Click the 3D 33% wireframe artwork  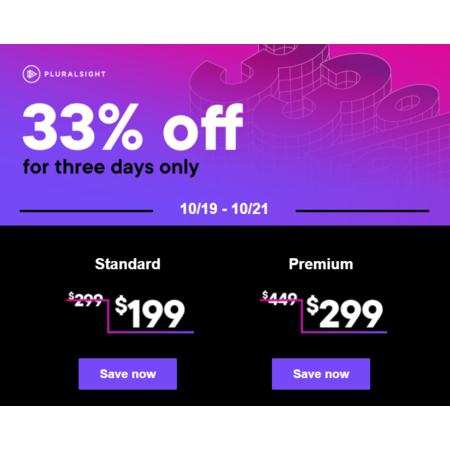click(x=320, y=100)
